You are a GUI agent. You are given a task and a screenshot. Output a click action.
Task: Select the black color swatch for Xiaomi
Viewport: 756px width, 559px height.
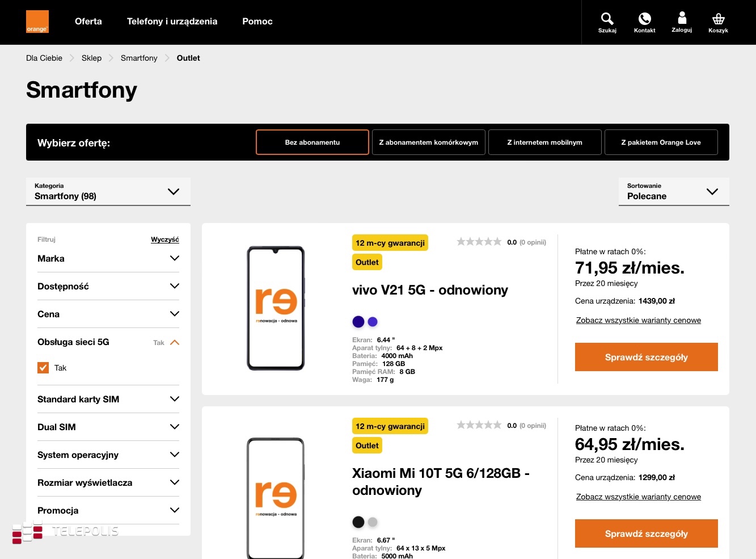click(x=358, y=522)
